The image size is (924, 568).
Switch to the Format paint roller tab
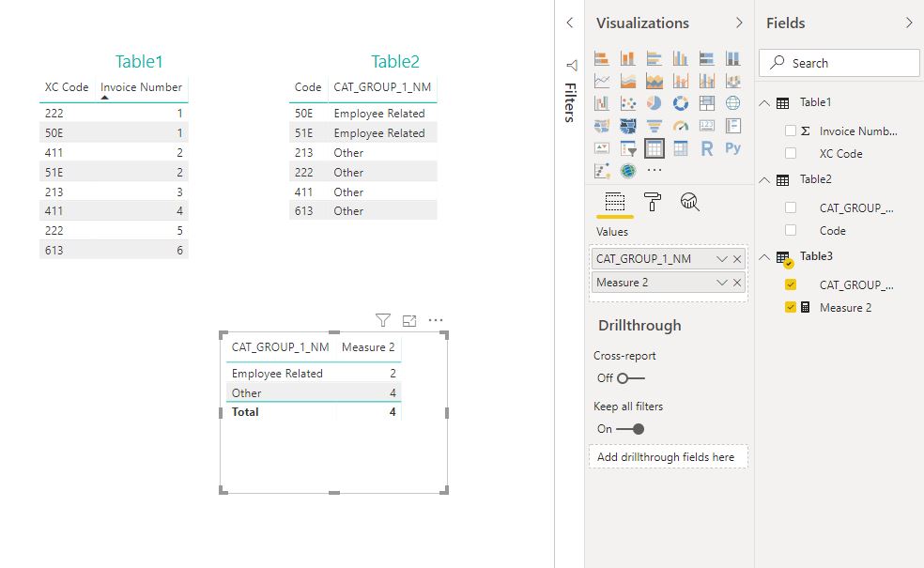coord(652,202)
